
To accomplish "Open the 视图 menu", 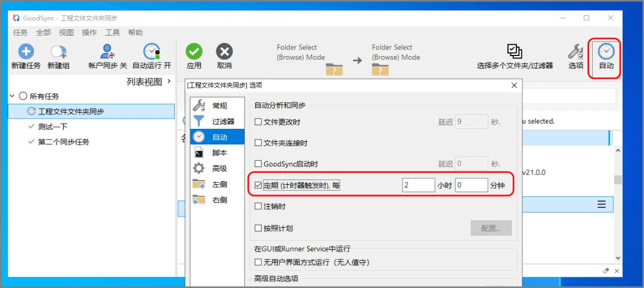I will (x=66, y=32).
